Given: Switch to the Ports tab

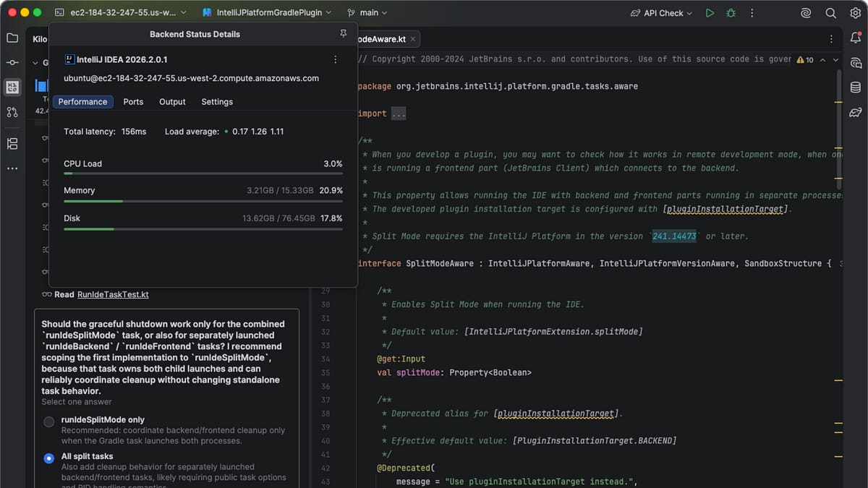Looking at the screenshot, I should (x=133, y=102).
